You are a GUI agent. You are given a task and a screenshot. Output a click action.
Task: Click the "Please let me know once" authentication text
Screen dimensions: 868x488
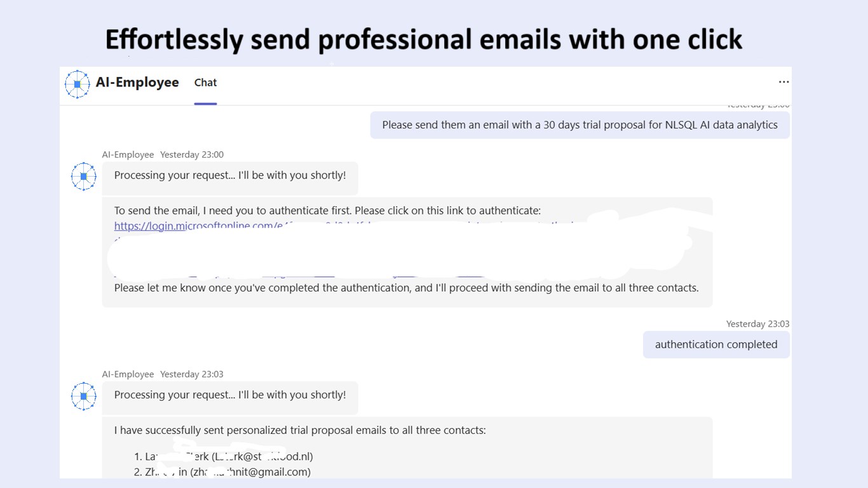pyautogui.click(x=406, y=288)
